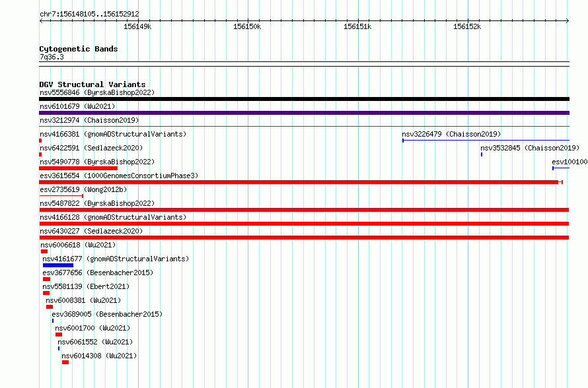Click the nsv5556846 (ByrskaBishop2022) label
Viewport: 588px width, 388px height.
tap(97, 92)
